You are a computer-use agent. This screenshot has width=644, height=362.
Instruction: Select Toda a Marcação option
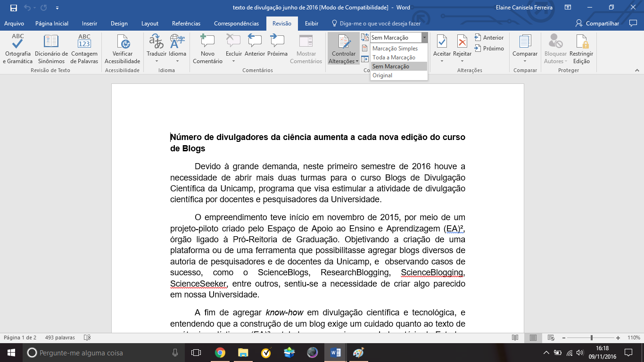(x=399, y=58)
